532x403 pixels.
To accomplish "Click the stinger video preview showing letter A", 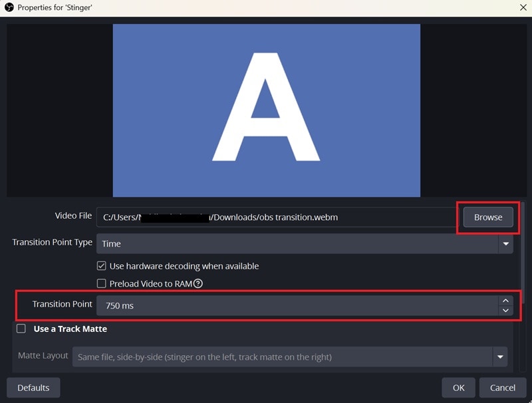I will click(x=266, y=110).
